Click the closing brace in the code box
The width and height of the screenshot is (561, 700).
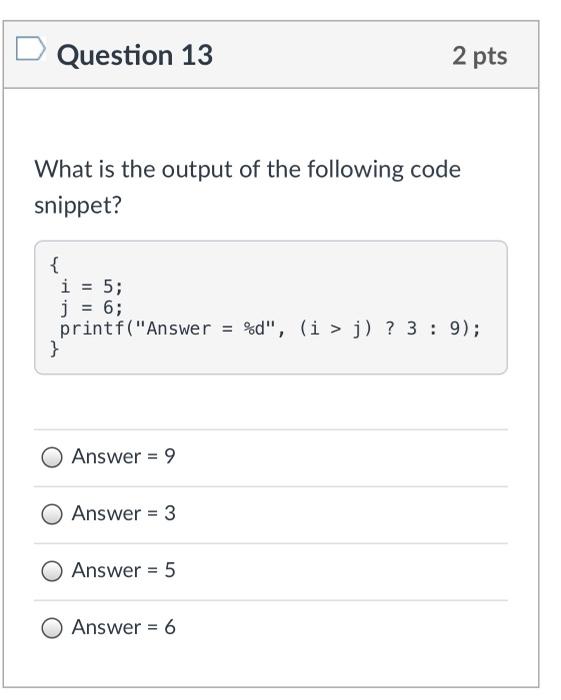[x=54, y=348]
